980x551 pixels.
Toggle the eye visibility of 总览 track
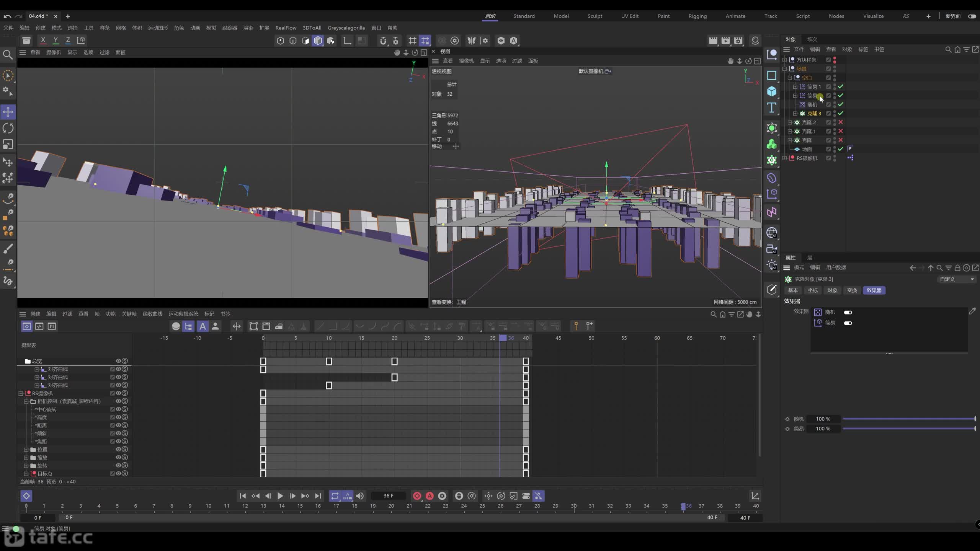(118, 361)
